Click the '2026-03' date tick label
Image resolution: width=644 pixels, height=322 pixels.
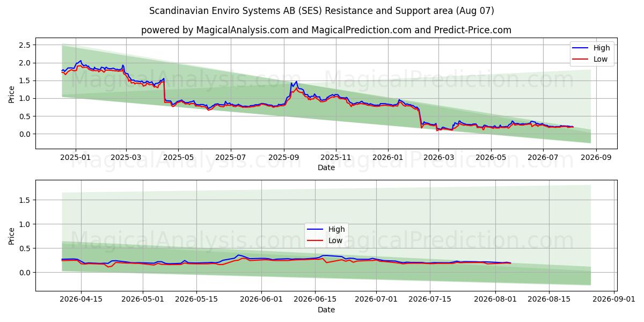click(x=438, y=157)
